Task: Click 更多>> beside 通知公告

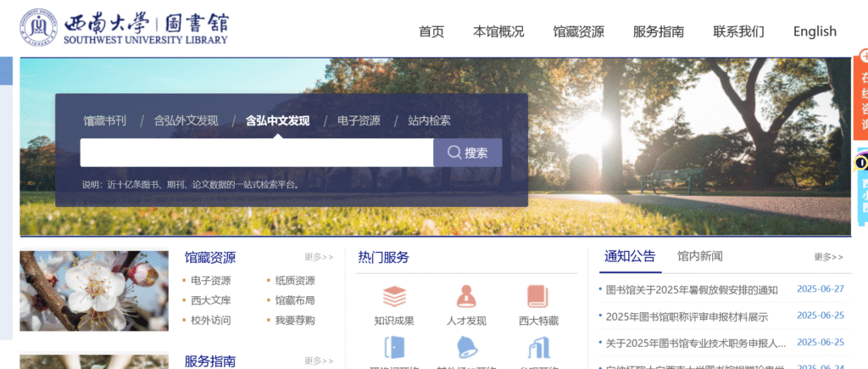Action: 829,257
